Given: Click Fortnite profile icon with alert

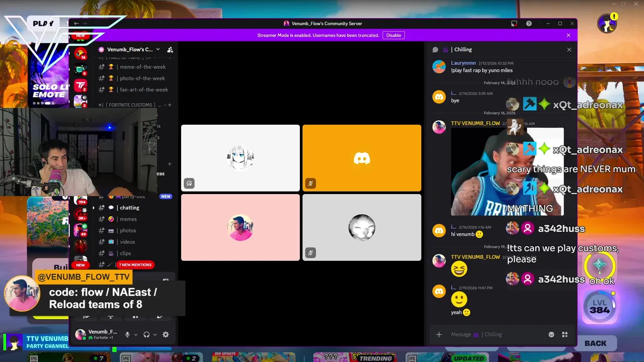Looking at the screenshot, I should [607, 24].
